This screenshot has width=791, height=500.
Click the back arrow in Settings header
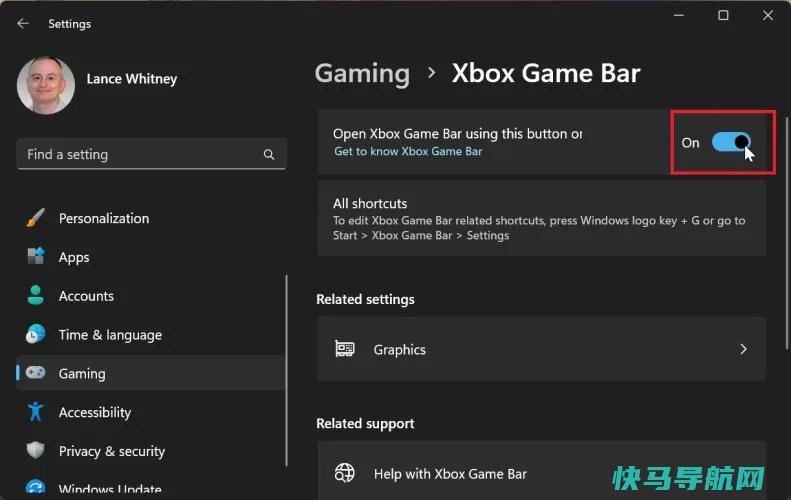click(x=23, y=24)
